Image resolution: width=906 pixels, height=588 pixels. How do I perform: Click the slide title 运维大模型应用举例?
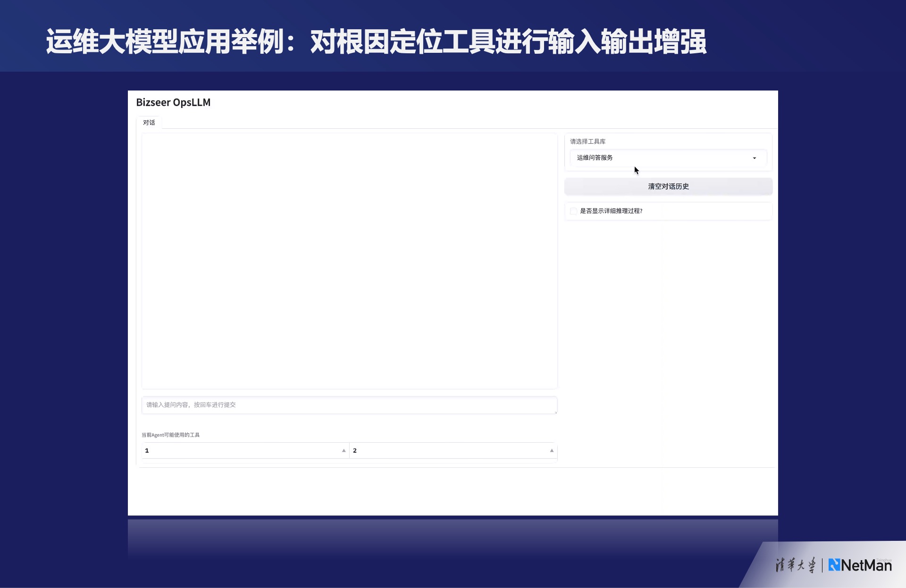click(x=165, y=41)
